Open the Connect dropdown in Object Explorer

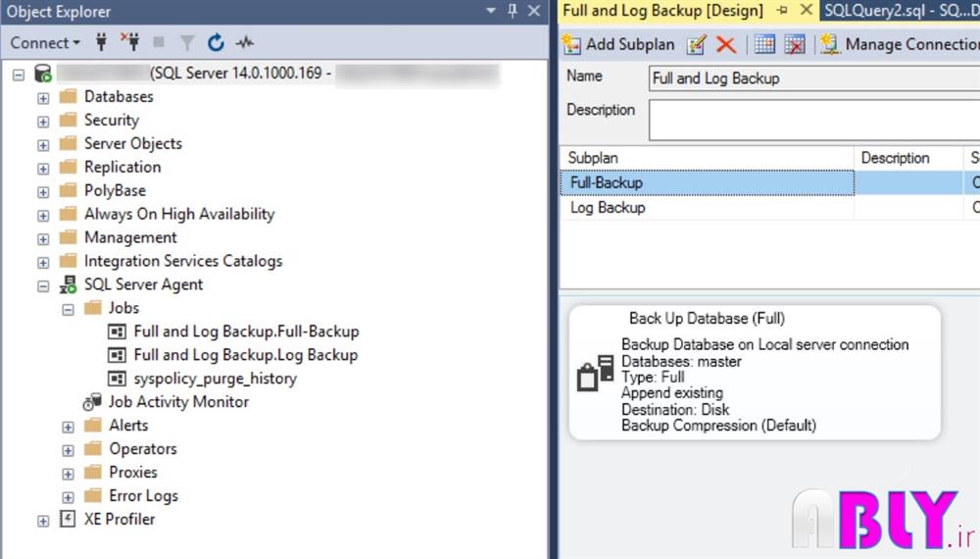[x=45, y=42]
